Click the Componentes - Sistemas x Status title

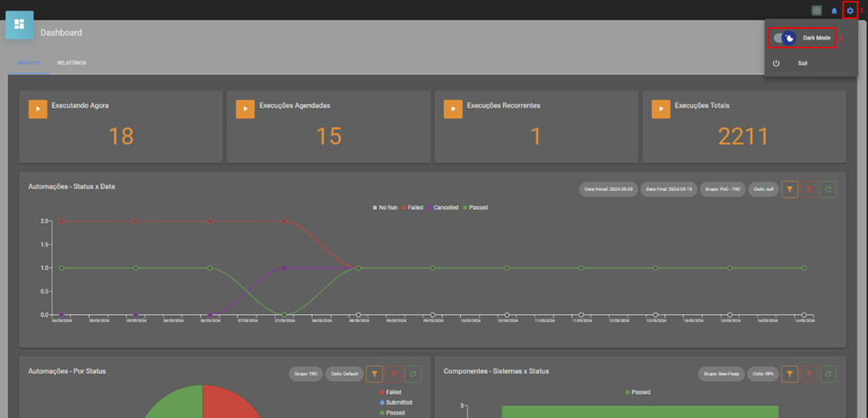point(497,371)
